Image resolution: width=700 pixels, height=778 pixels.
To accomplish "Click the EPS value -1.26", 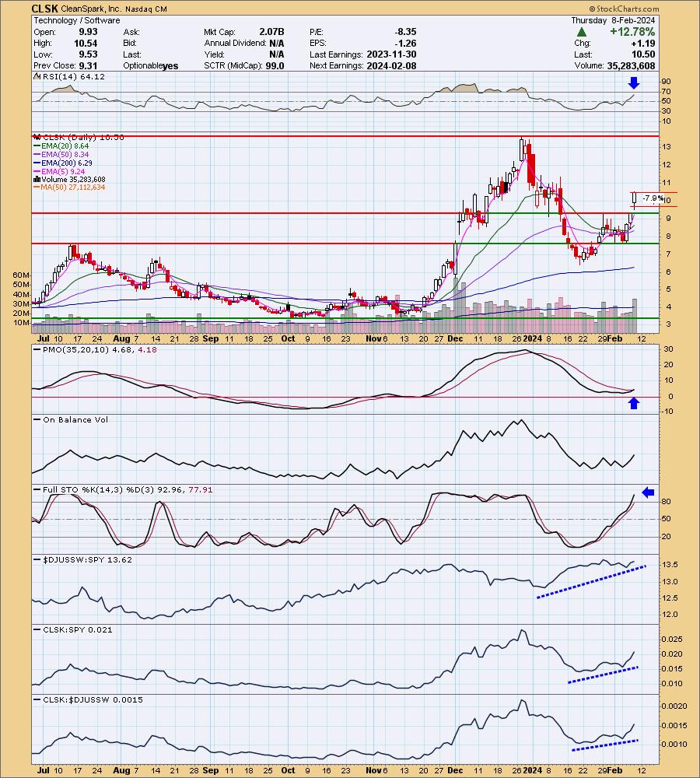I will point(407,43).
